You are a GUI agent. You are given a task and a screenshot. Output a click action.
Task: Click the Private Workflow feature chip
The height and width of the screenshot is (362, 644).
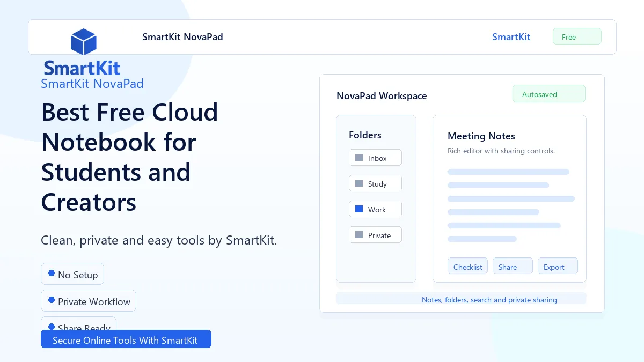pyautogui.click(x=89, y=301)
